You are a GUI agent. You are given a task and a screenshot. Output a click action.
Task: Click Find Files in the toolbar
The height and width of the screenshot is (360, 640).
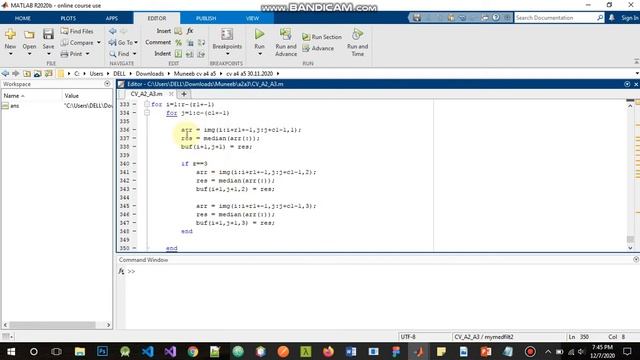(x=77, y=31)
